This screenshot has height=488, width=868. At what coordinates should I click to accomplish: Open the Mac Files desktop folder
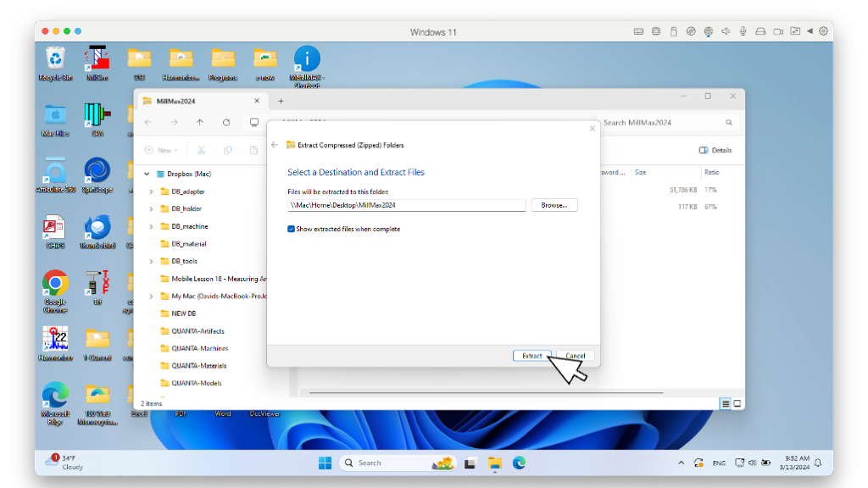(x=55, y=120)
